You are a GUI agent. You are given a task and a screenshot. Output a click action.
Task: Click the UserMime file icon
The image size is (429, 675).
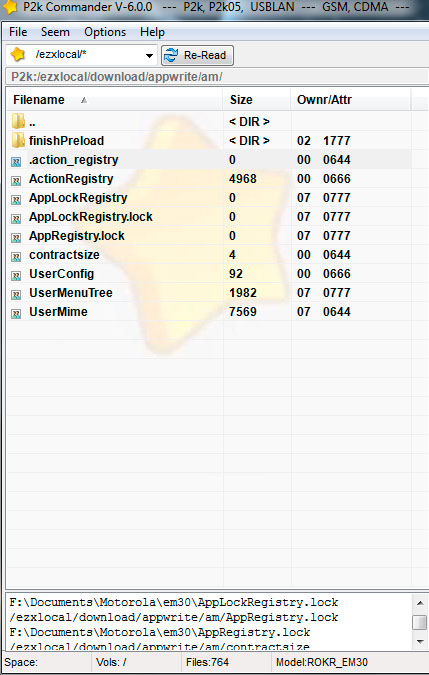[16, 313]
